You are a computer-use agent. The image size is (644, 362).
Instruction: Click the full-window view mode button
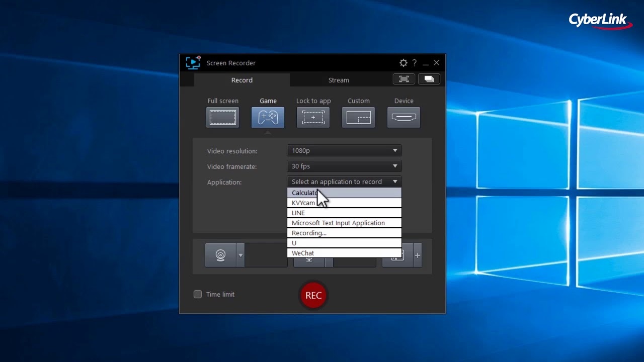[x=404, y=79]
